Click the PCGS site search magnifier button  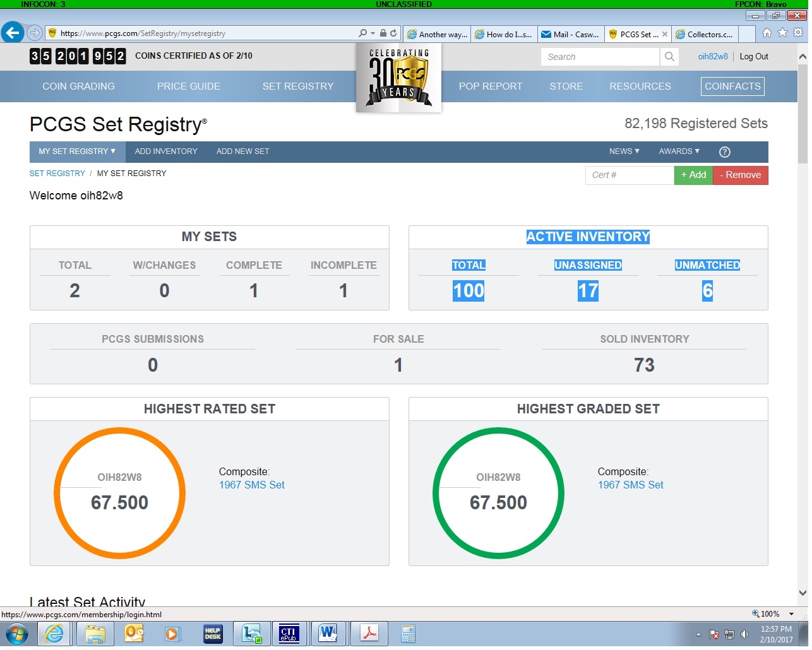point(669,57)
